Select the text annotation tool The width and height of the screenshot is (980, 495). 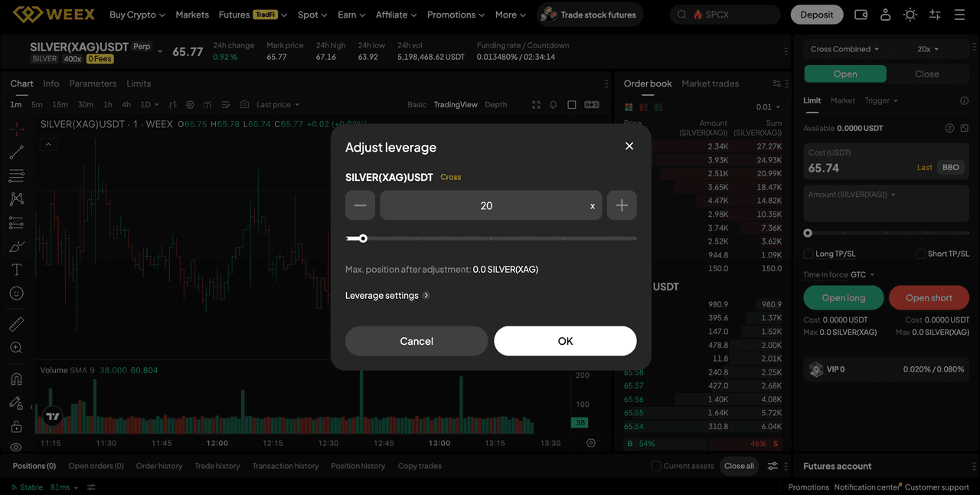(16, 270)
